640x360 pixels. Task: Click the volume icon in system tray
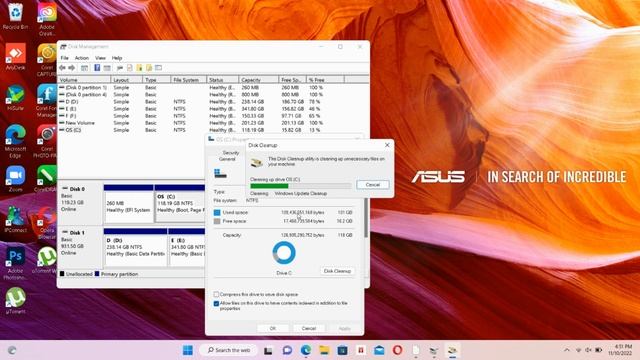[588, 350]
